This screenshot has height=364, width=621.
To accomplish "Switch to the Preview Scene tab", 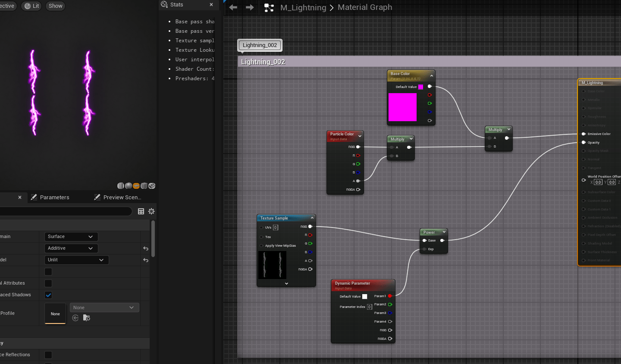I will (118, 198).
